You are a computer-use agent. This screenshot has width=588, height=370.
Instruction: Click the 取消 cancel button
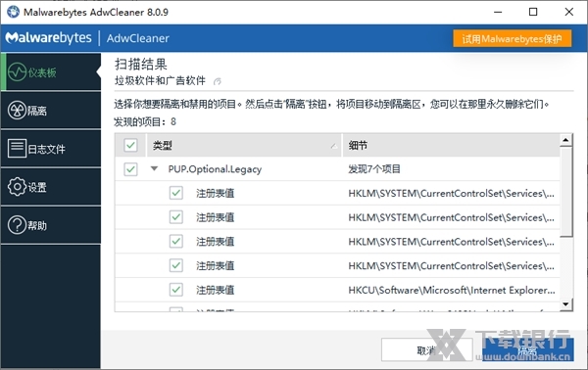[x=426, y=350]
